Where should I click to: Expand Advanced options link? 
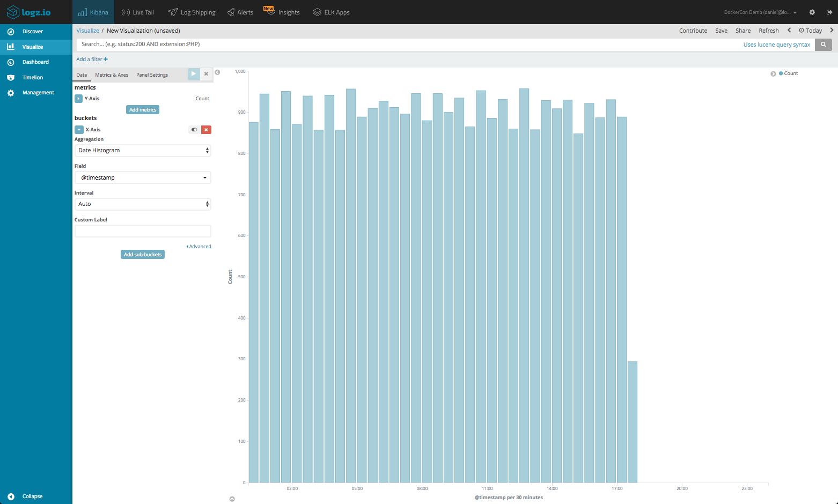coord(199,247)
